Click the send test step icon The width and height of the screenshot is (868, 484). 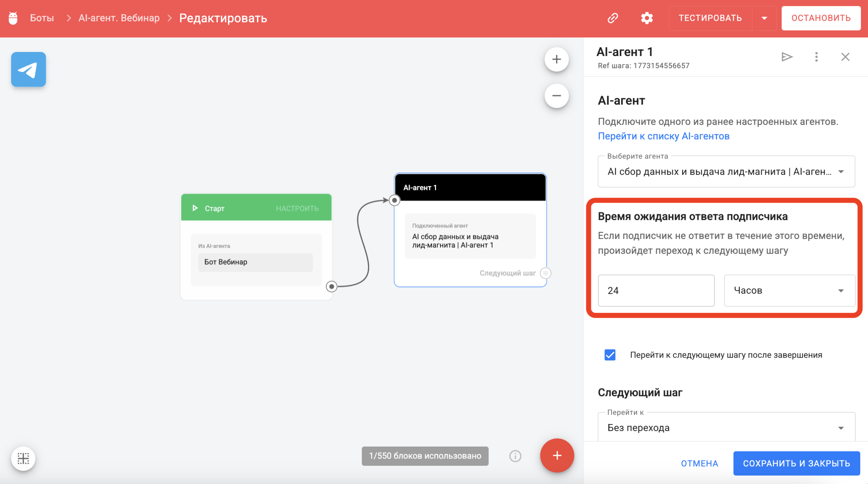pos(787,57)
